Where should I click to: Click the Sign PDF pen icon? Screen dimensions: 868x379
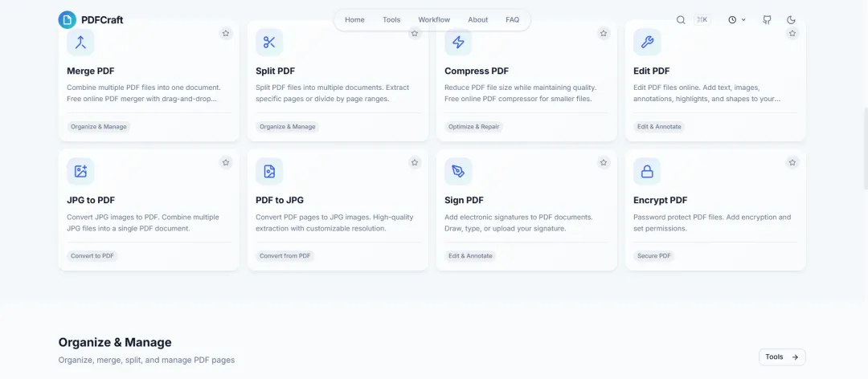(458, 172)
